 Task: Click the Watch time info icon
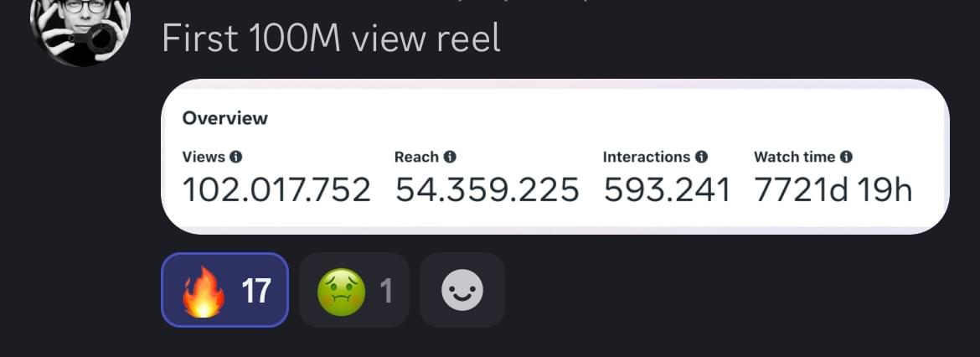click(x=846, y=157)
